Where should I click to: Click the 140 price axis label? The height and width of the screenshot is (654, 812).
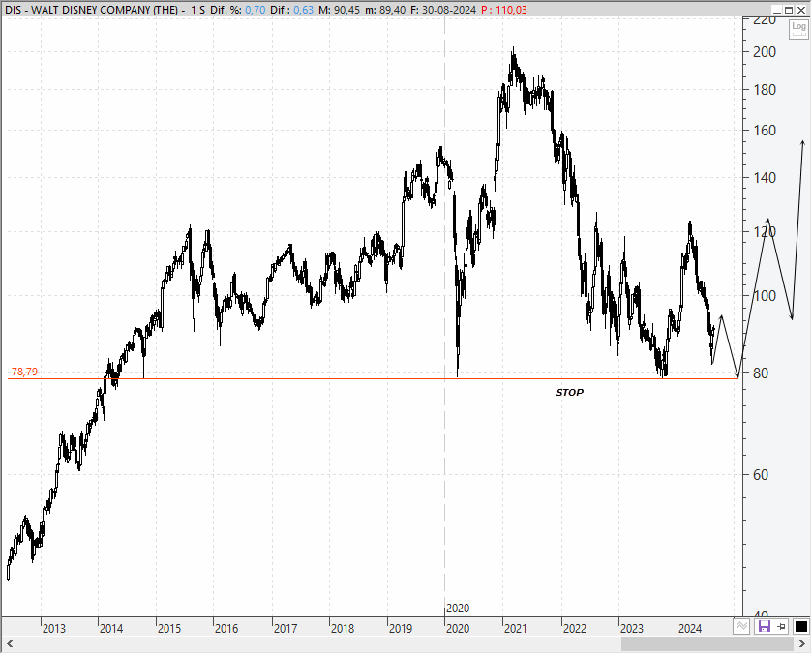point(764,178)
